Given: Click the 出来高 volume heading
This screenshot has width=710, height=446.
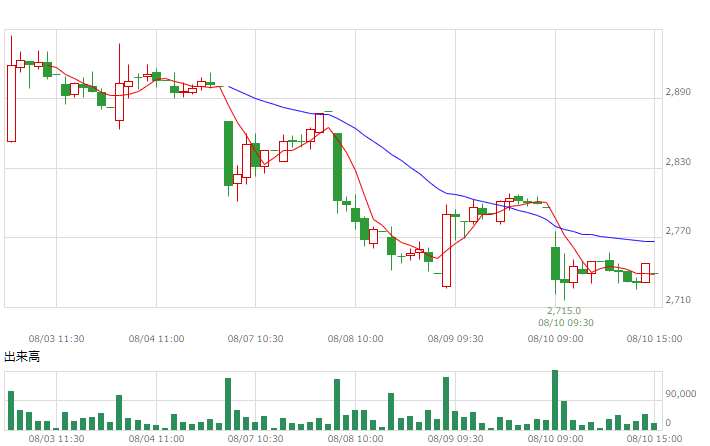Looking at the screenshot, I should (22, 356).
